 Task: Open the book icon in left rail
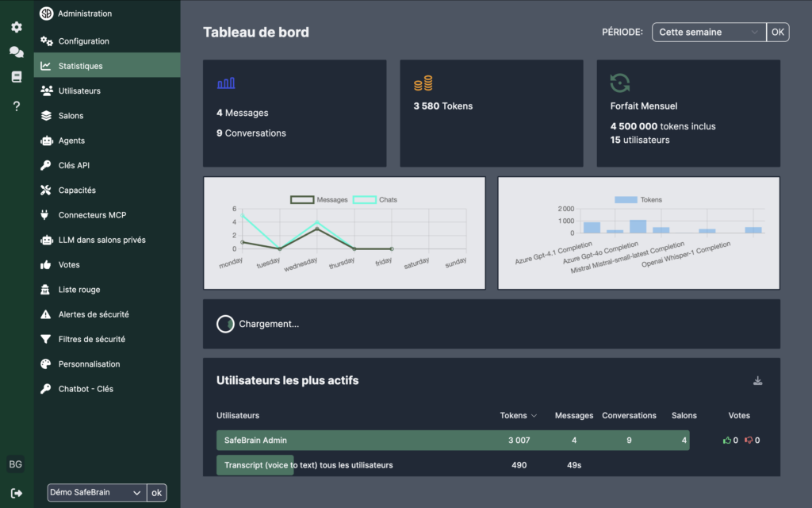(x=17, y=77)
